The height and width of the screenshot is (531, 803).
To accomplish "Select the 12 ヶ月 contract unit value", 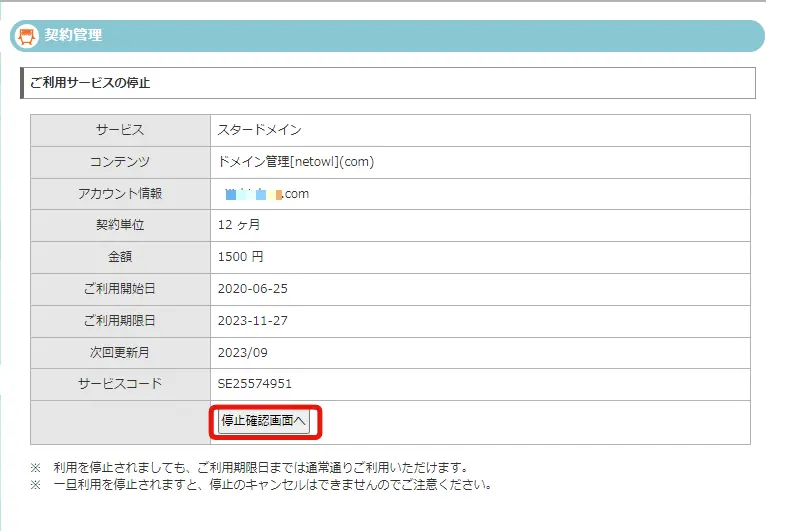I will click(x=238, y=225).
